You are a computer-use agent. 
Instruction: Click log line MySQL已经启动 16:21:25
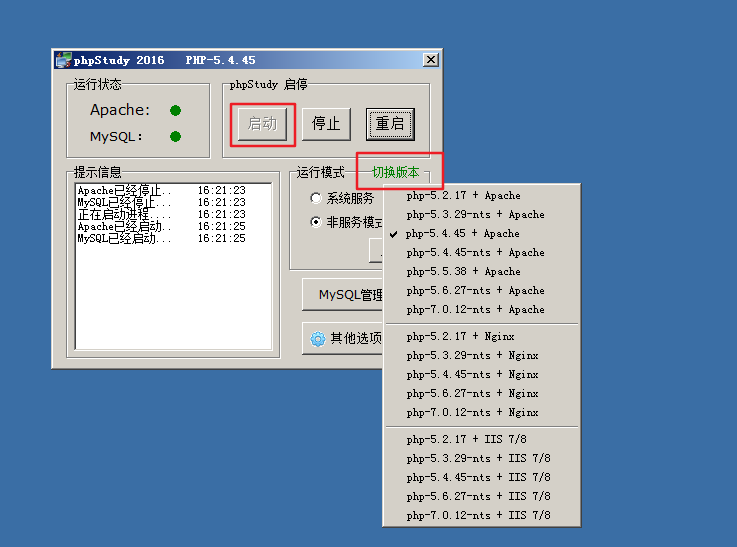[162, 238]
